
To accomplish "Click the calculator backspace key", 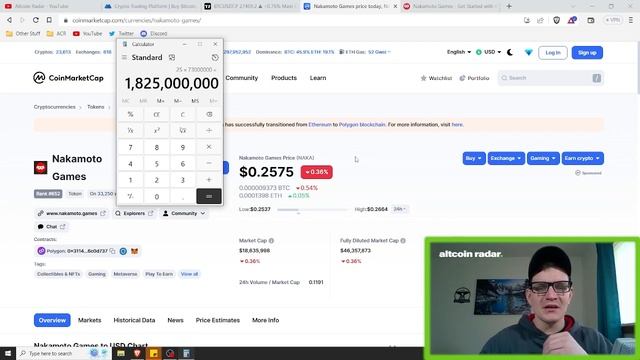I will 209,114.
